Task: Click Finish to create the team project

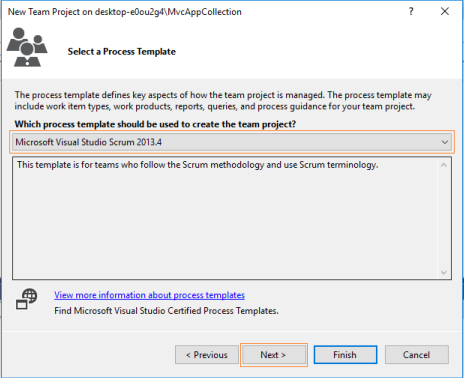Action: (345, 355)
